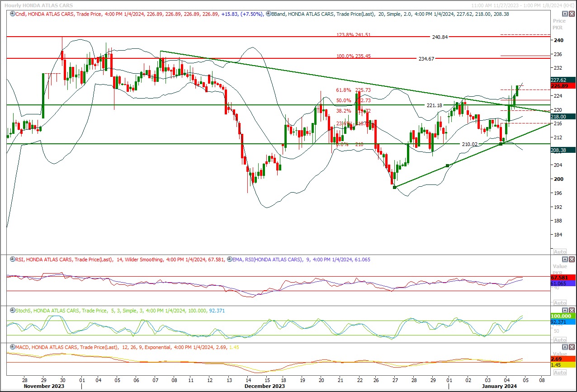Click the date range label at top right
This screenshot has width=577, height=392.
[522, 5]
